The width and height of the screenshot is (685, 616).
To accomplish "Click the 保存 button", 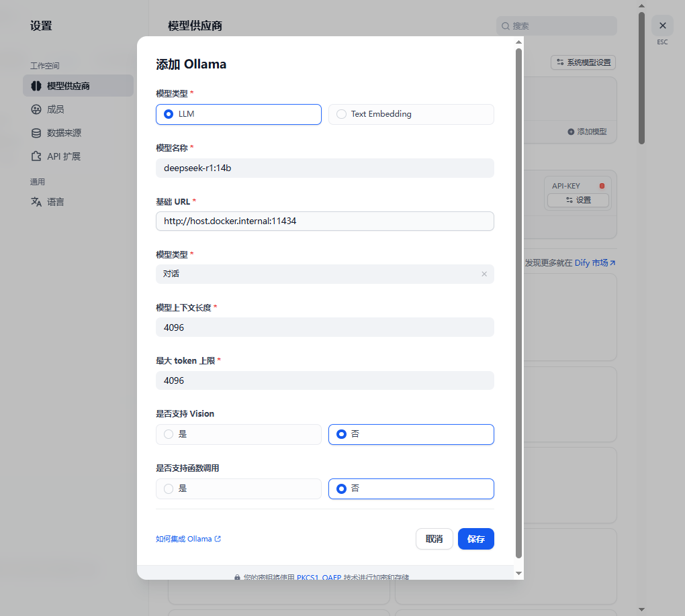I will point(475,539).
